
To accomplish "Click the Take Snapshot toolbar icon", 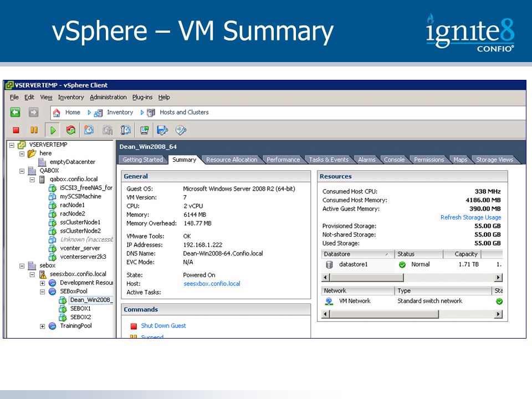I will click(89, 130).
